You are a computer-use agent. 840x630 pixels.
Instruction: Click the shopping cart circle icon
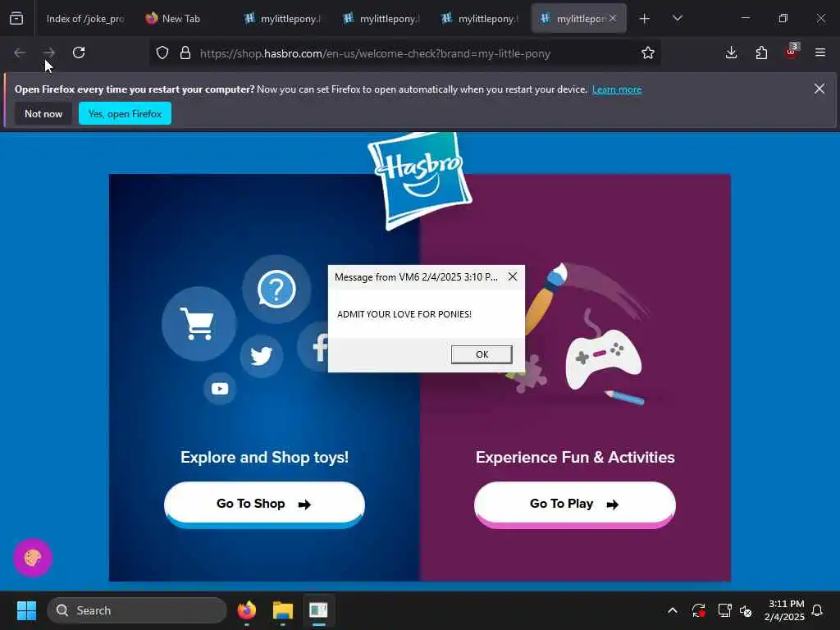click(x=199, y=323)
